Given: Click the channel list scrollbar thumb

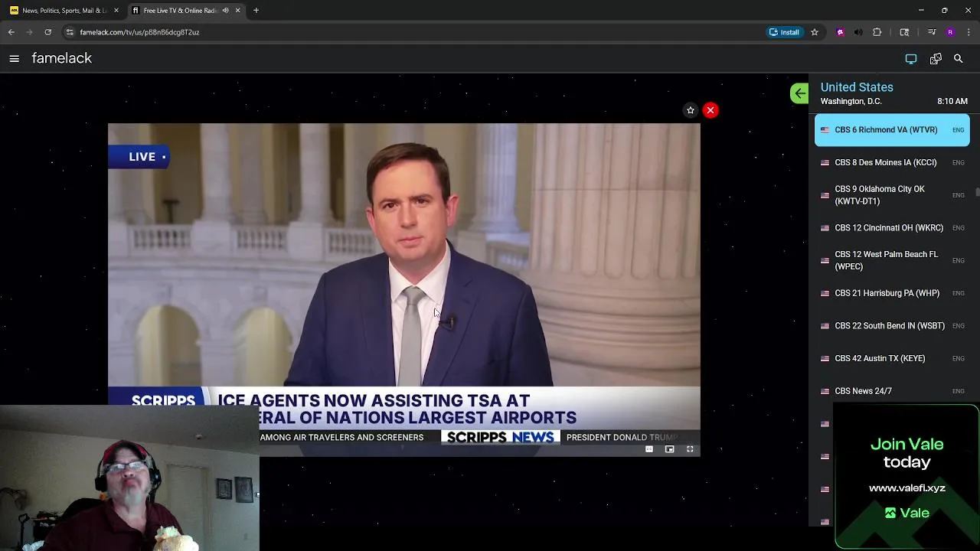Looking at the screenshot, I should (x=977, y=191).
